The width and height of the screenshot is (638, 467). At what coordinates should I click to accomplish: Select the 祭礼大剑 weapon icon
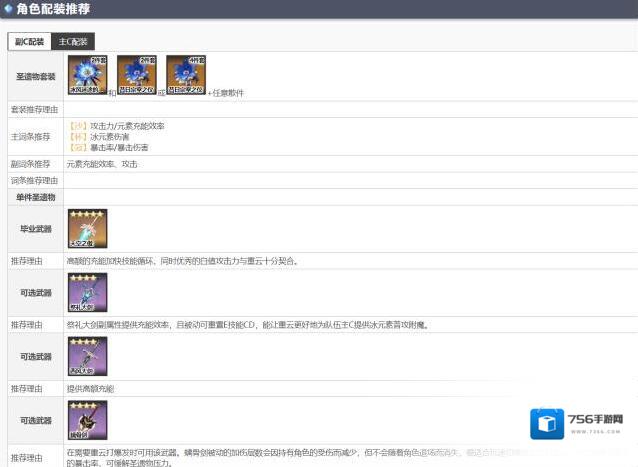[x=87, y=293]
